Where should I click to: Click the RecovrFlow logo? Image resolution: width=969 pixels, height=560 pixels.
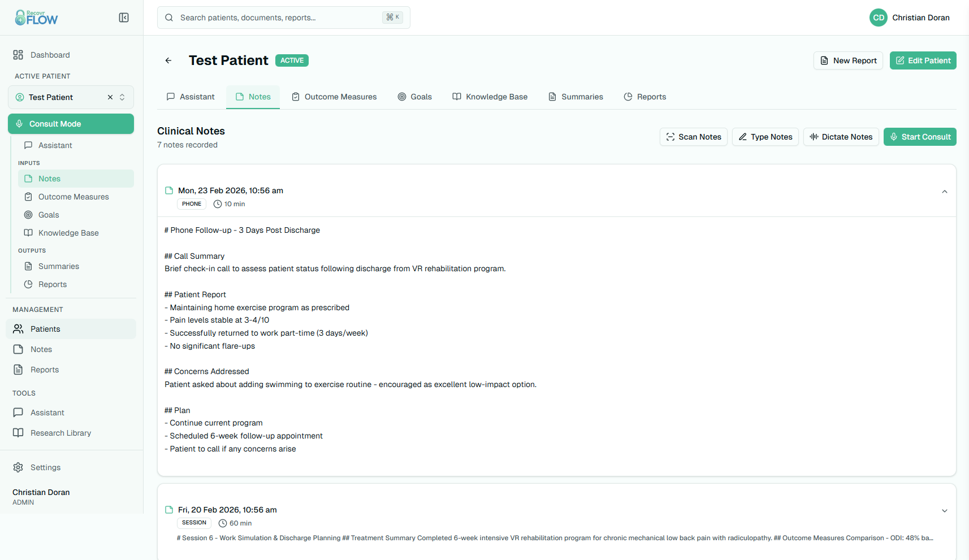click(x=36, y=18)
